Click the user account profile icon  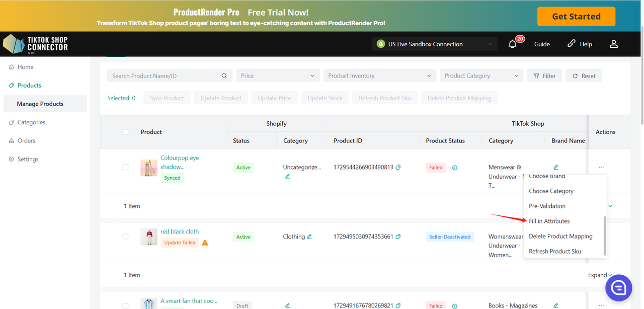[613, 44]
